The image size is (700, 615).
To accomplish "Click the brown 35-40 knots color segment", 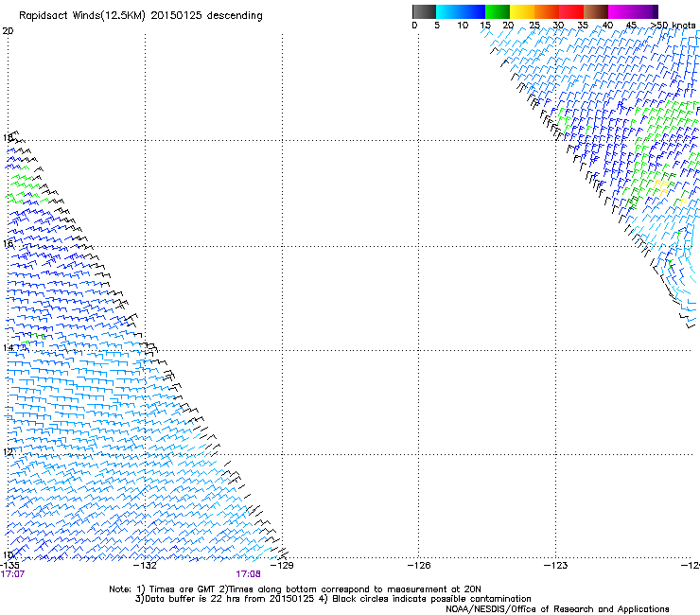I will [596, 11].
